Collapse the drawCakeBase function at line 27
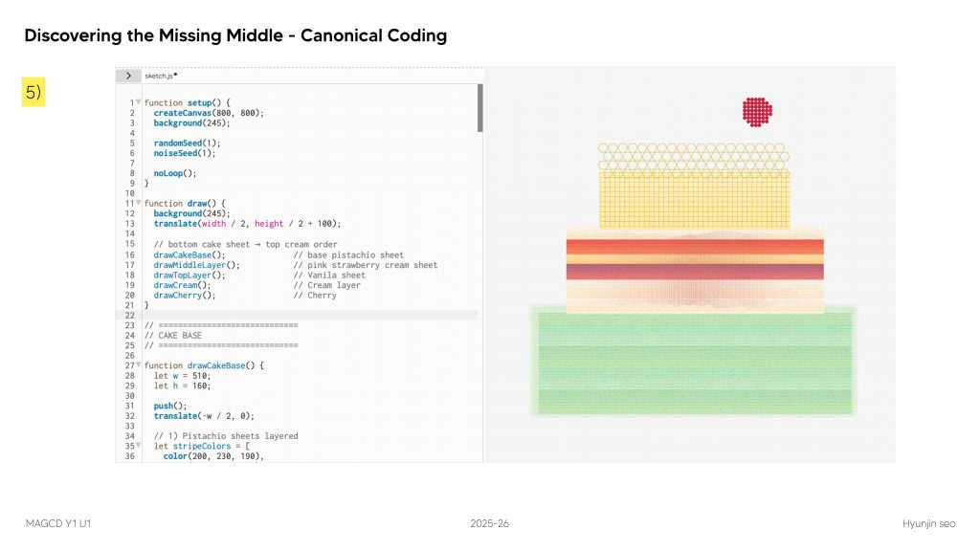 click(x=139, y=365)
